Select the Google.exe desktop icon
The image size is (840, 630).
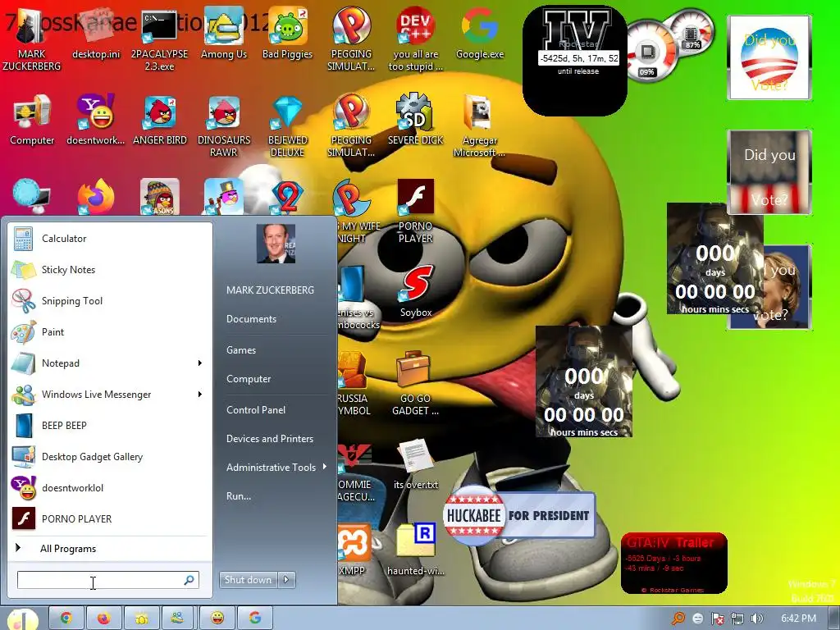click(x=479, y=33)
